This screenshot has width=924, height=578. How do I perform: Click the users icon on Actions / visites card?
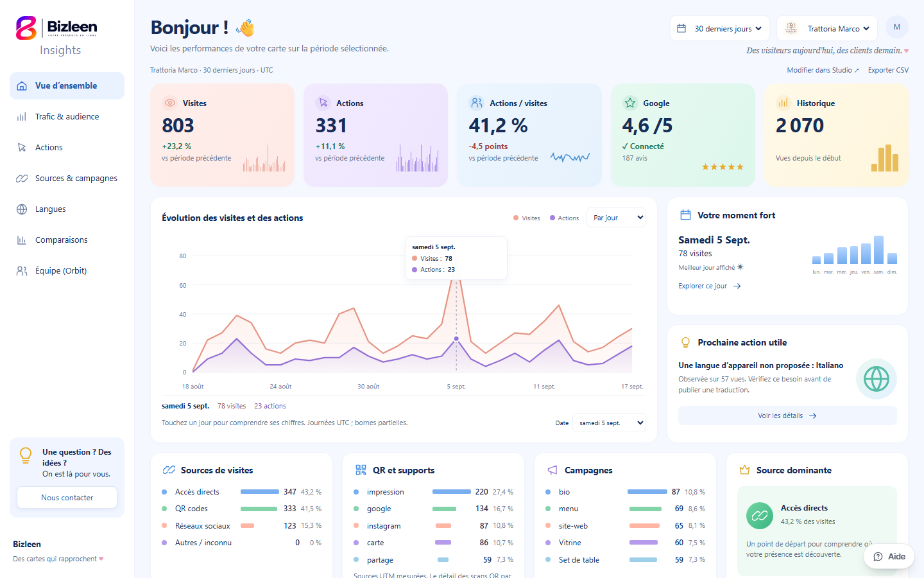coord(476,103)
